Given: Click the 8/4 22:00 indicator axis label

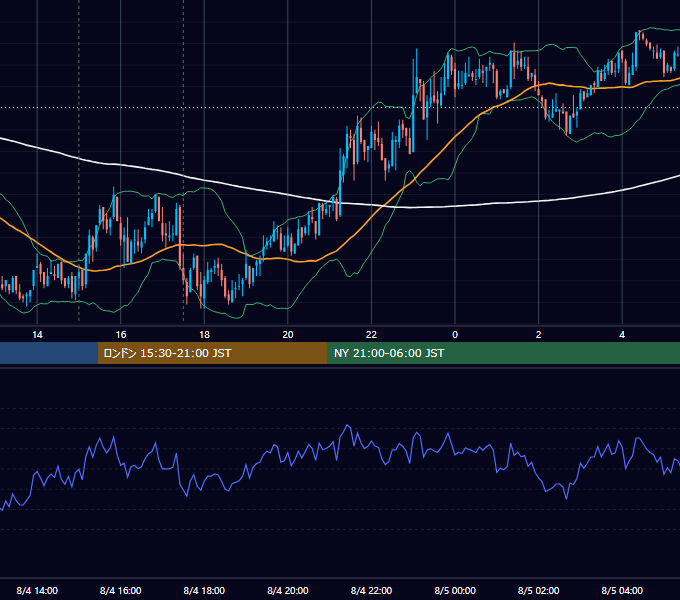Looking at the screenshot, I should click(371, 590).
